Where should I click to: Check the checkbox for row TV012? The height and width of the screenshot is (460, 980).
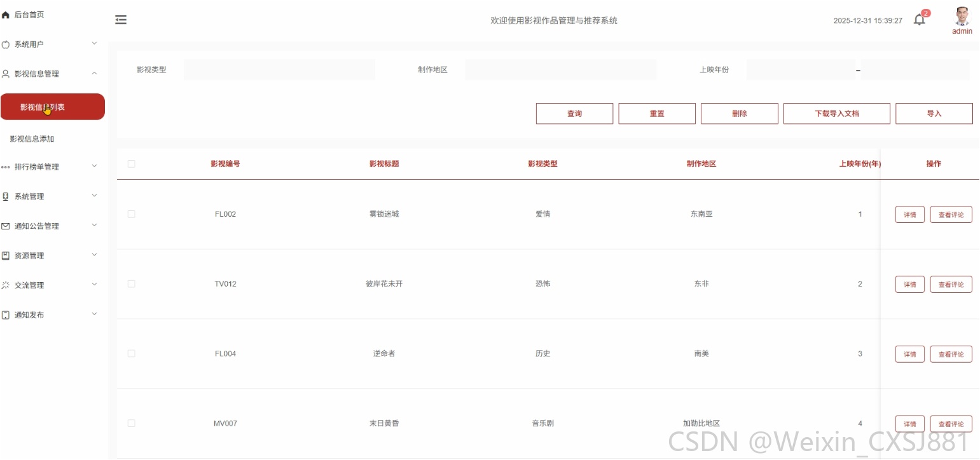pyautogui.click(x=131, y=284)
